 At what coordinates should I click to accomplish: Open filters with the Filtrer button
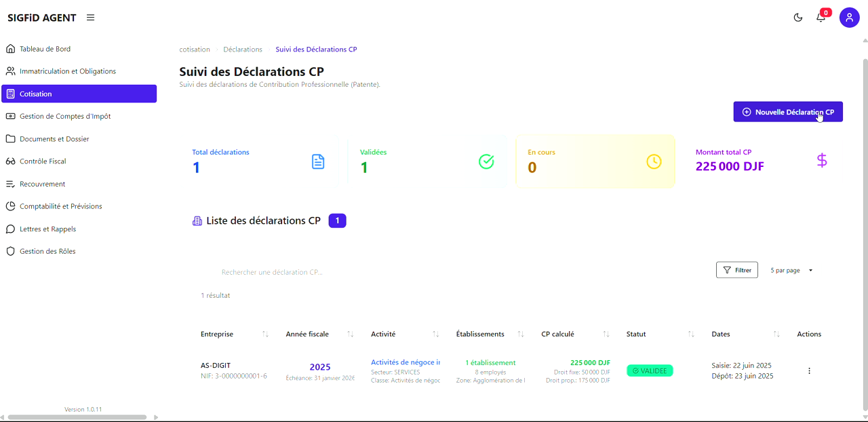coord(737,269)
